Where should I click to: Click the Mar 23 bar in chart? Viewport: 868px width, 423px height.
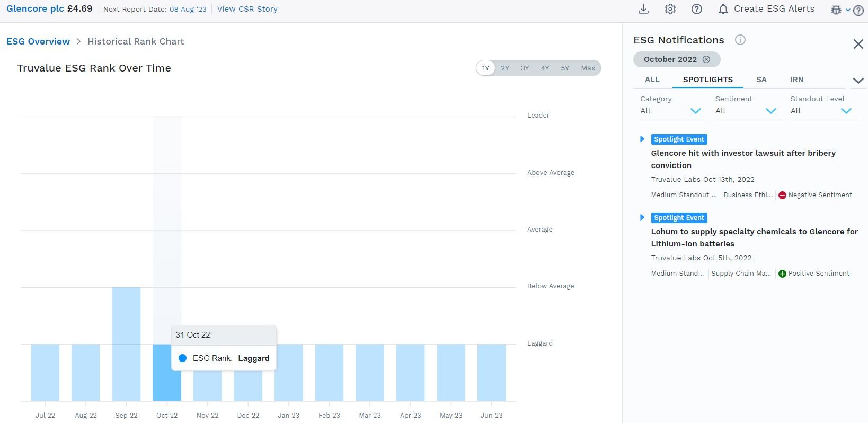pyautogui.click(x=370, y=373)
